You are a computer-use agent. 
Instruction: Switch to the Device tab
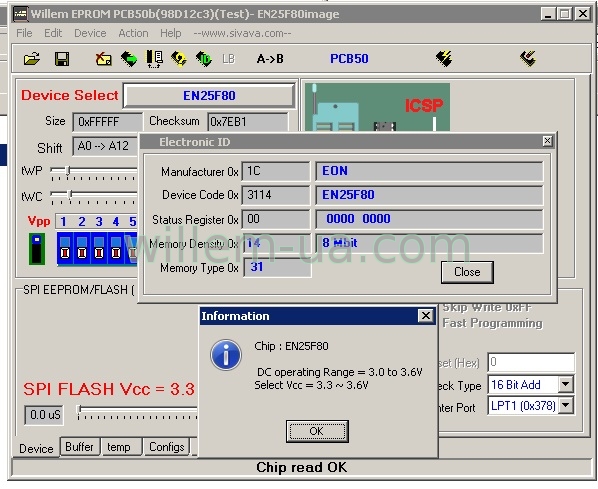36,449
